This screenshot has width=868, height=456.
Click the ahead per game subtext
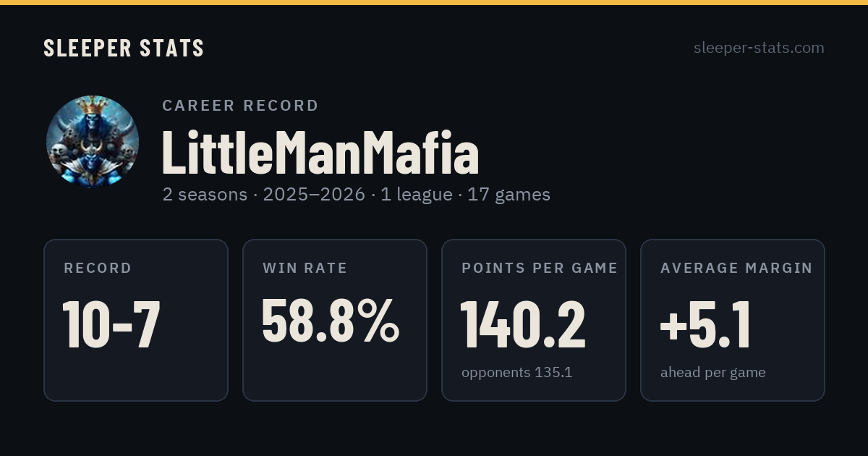712,373
